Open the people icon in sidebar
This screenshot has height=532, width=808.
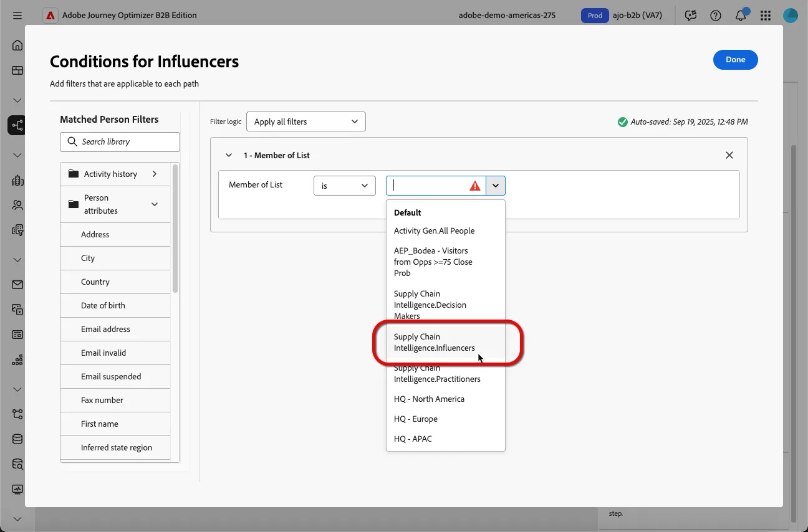17,205
